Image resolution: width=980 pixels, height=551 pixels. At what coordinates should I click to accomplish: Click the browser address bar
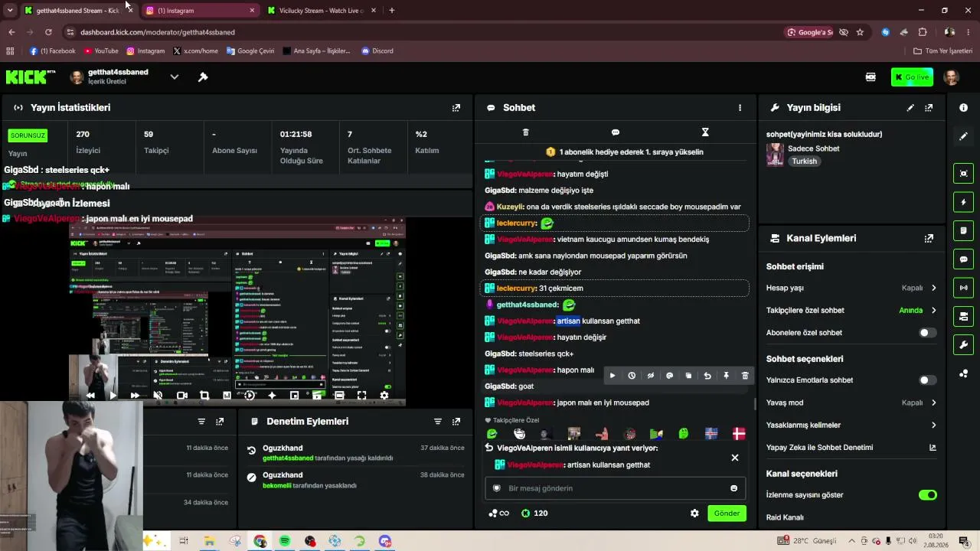click(429, 32)
